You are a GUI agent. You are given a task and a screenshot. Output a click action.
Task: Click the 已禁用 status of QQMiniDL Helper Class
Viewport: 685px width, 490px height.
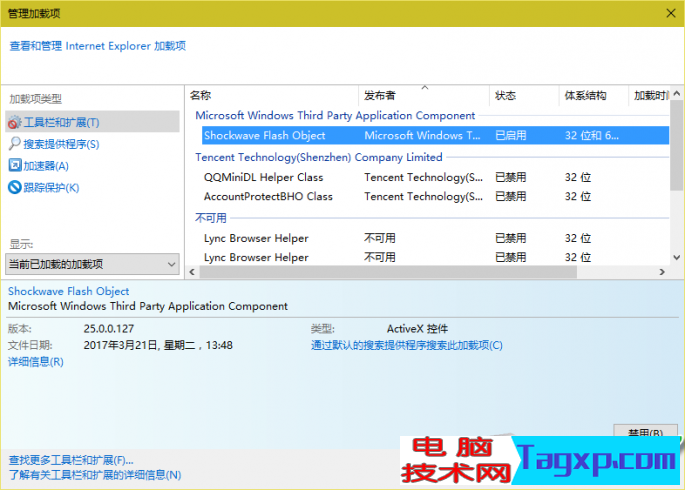(x=510, y=177)
